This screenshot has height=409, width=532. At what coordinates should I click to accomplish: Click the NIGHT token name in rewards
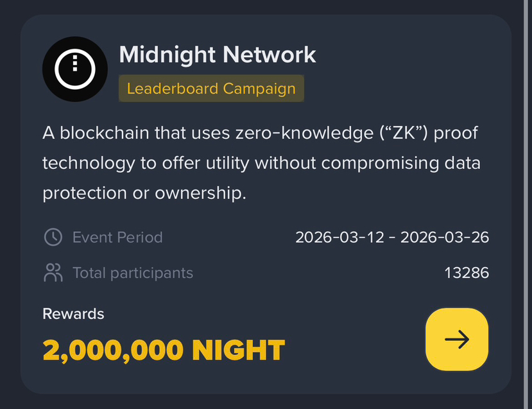238,351
